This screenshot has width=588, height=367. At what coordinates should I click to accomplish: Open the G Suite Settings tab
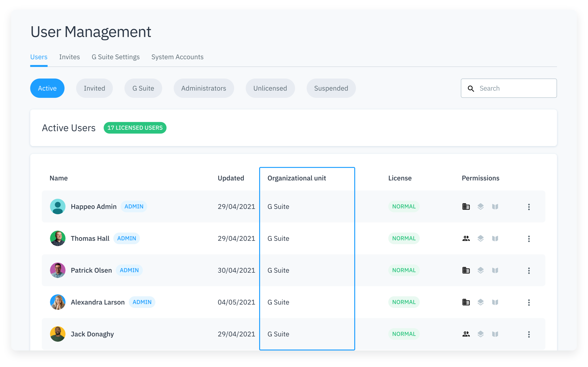116,57
